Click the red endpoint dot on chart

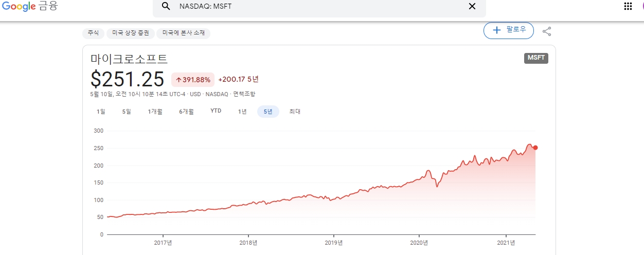tap(535, 148)
